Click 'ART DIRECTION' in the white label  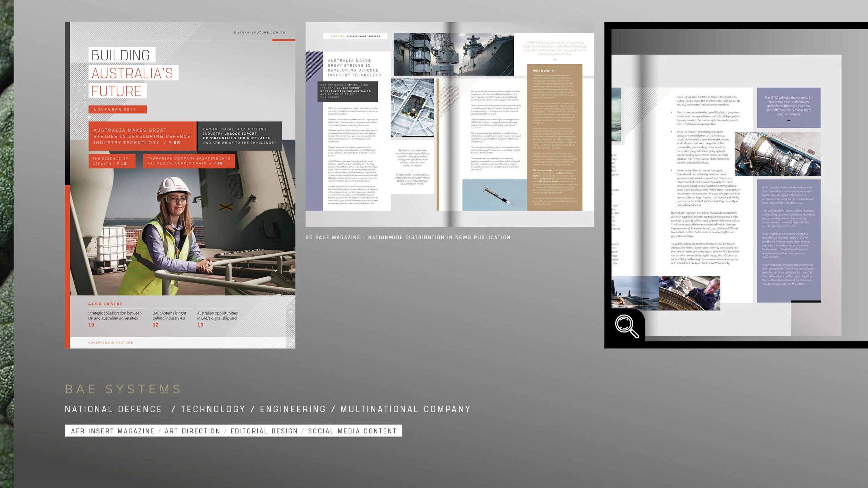point(192,431)
